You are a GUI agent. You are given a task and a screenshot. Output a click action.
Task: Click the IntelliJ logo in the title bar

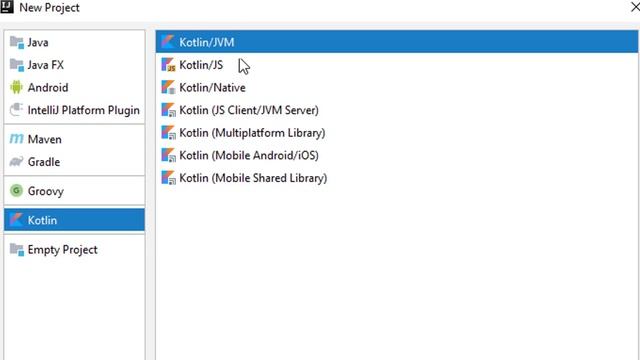pyautogui.click(x=7, y=7)
